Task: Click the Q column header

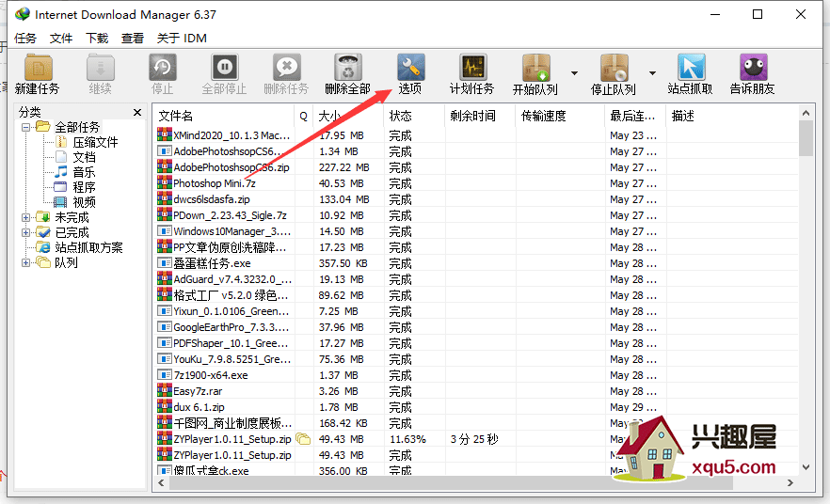Action: point(303,116)
